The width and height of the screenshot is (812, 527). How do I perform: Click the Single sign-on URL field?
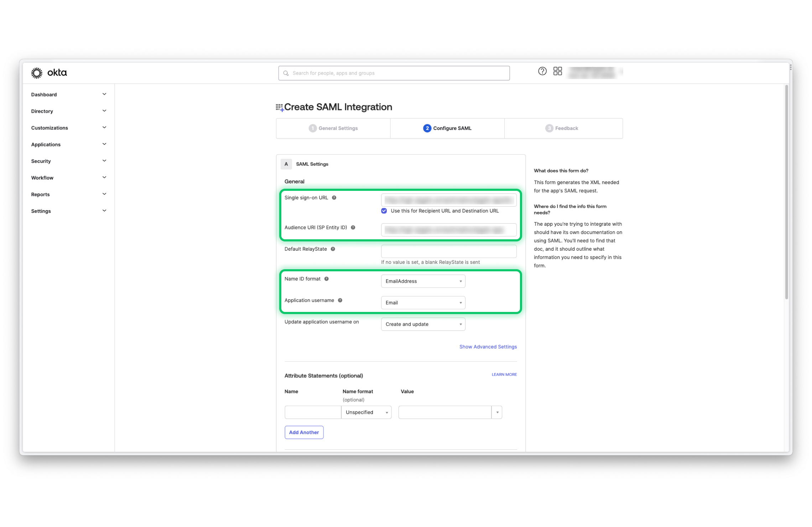click(x=448, y=200)
